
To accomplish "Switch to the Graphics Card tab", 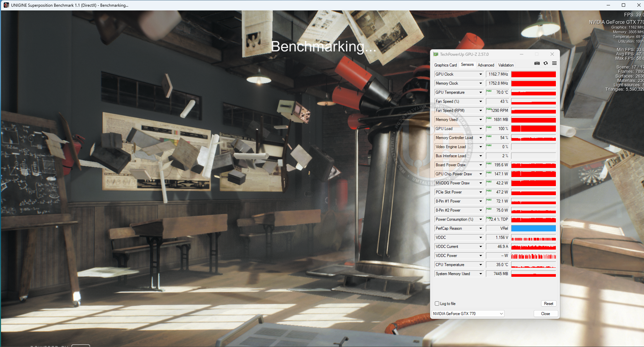I will tap(445, 65).
